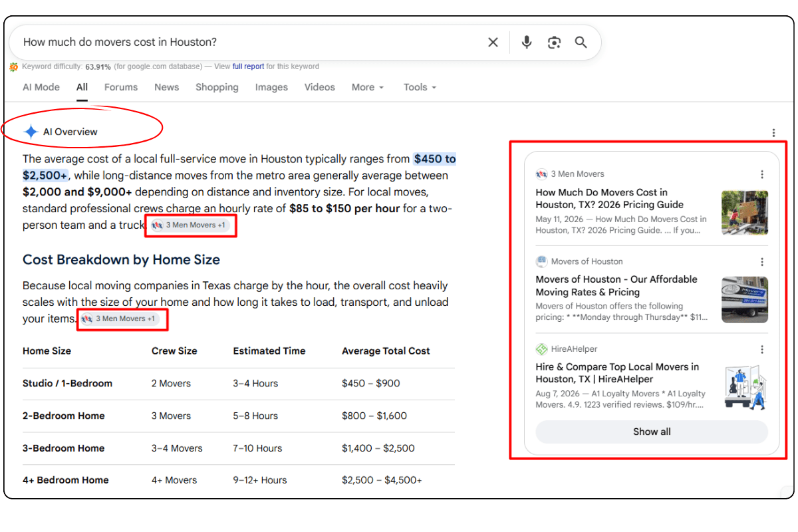Screen dimensions: 798x532
Task: Open three-dot menu for the 3 Men Movers card
Action: tap(762, 174)
